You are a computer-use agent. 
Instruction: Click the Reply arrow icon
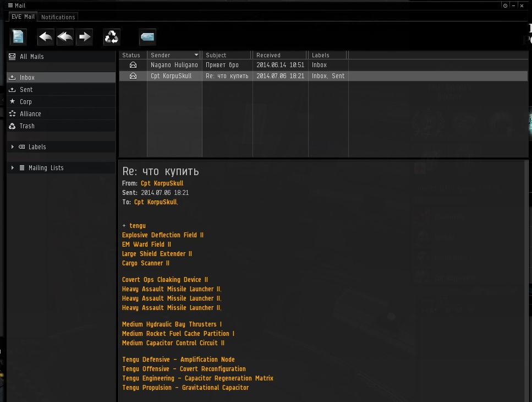46,37
